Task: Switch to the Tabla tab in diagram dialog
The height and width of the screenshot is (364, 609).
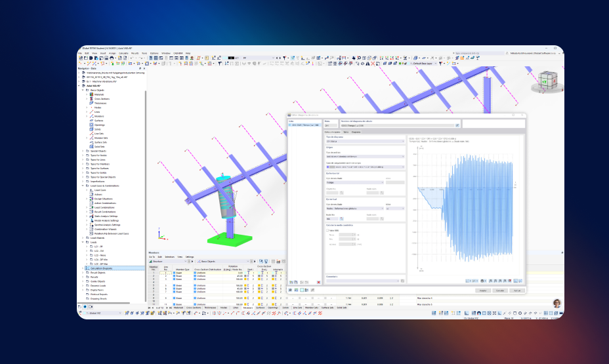Action: pyautogui.click(x=346, y=132)
